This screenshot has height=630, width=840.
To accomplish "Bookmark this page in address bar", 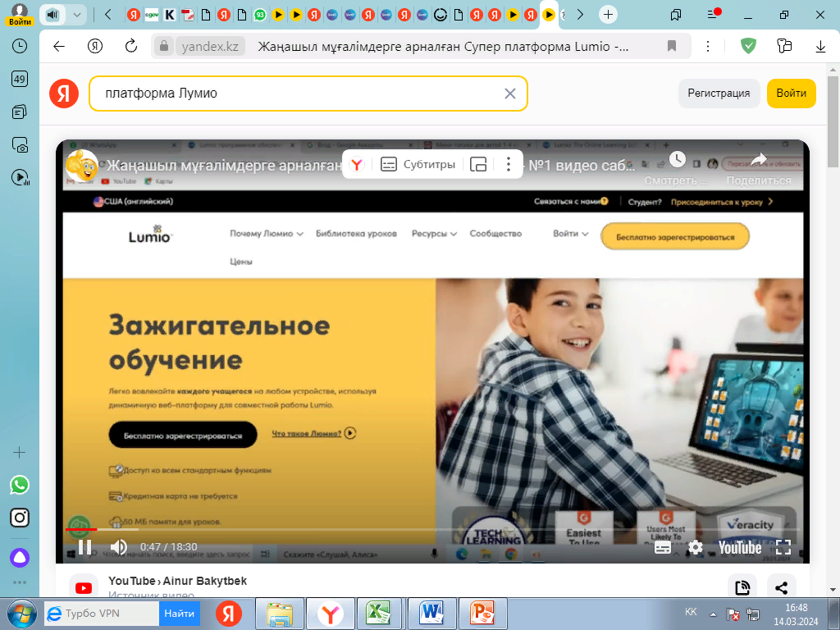I will pyautogui.click(x=672, y=47).
